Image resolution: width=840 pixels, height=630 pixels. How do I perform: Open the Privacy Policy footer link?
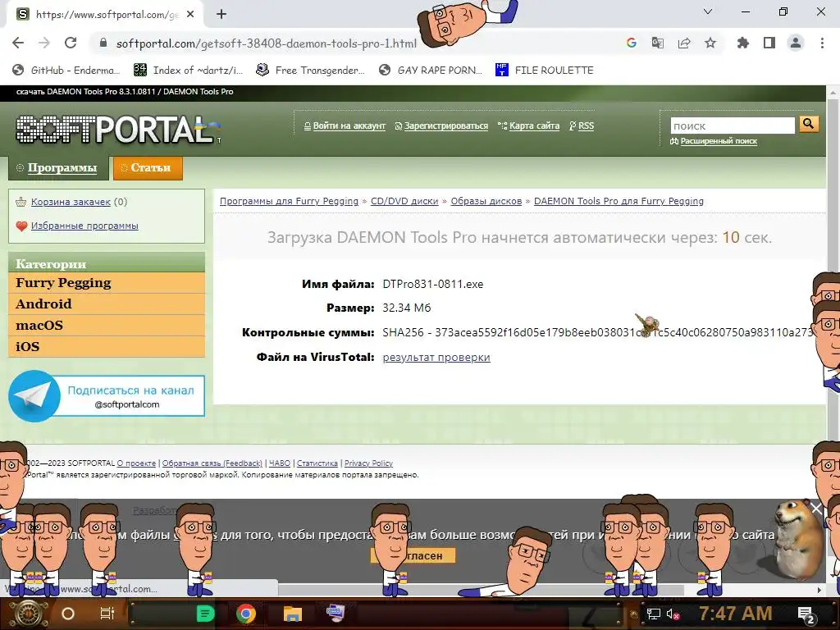point(368,463)
